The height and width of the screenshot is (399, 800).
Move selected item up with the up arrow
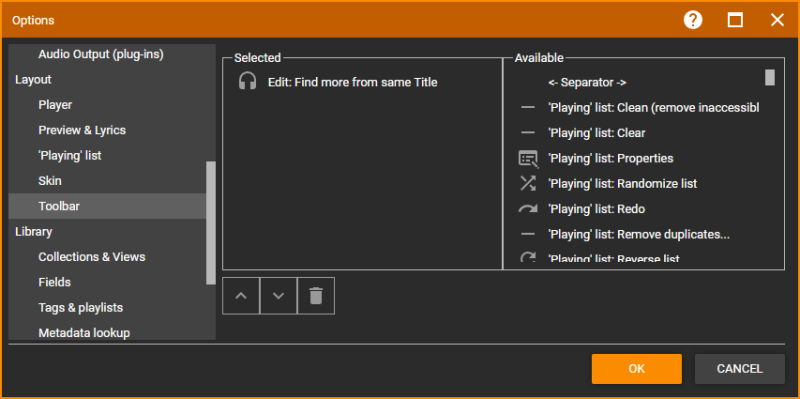pyautogui.click(x=241, y=296)
